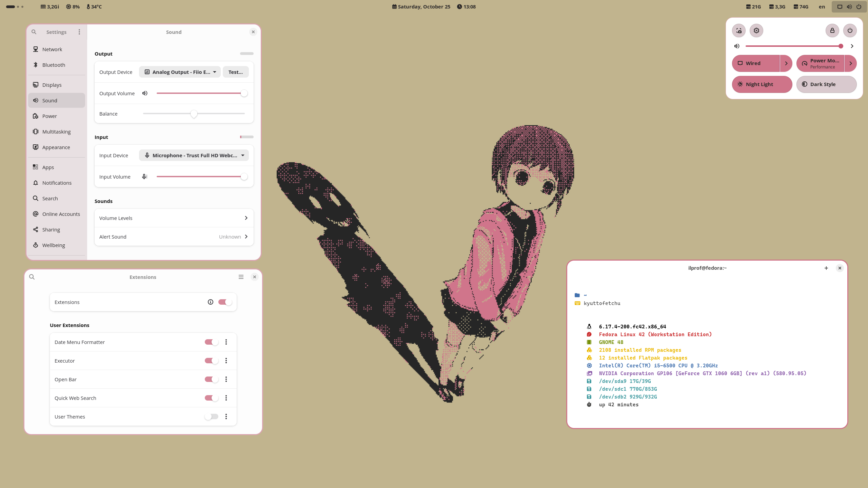
Task: Open Settings sidebar search icon
Action: click(34, 32)
